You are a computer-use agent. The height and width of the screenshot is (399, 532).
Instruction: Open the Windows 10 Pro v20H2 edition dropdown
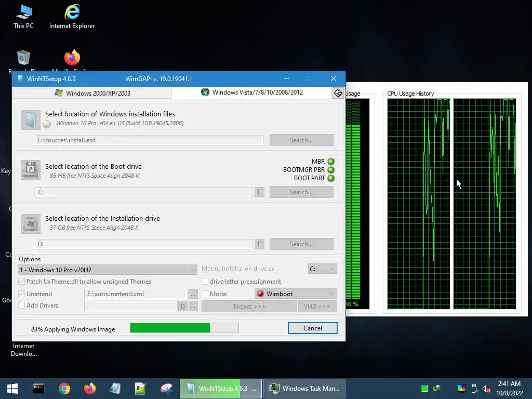pos(108,270)
